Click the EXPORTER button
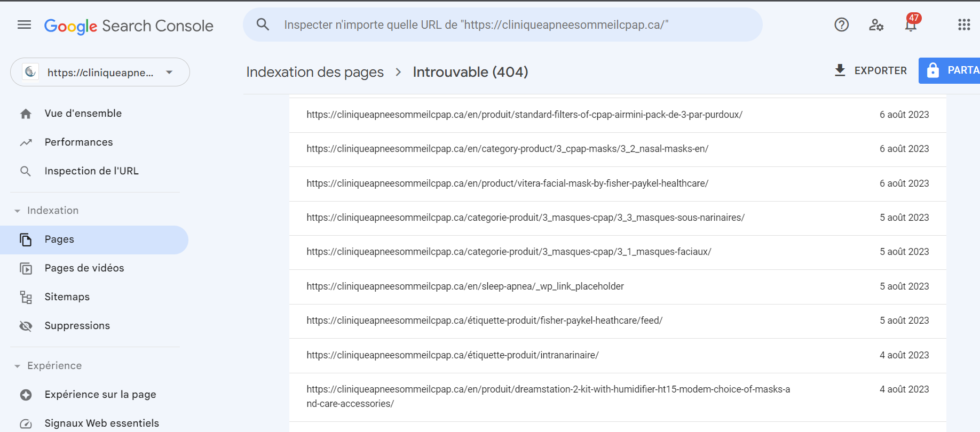Image resolution: width=980 pixels, height=432 pixels. (870, 70)
